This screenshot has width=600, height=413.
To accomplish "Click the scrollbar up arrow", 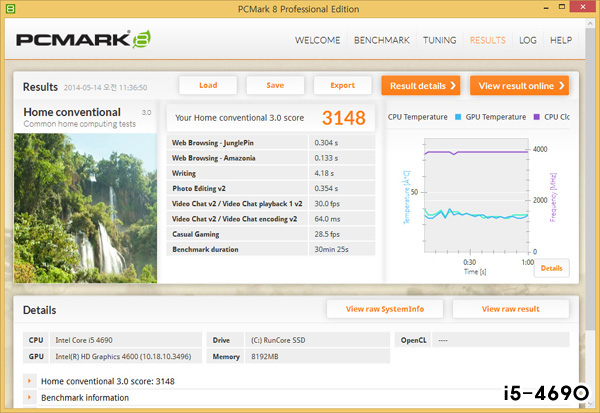I will pos(590,23).
